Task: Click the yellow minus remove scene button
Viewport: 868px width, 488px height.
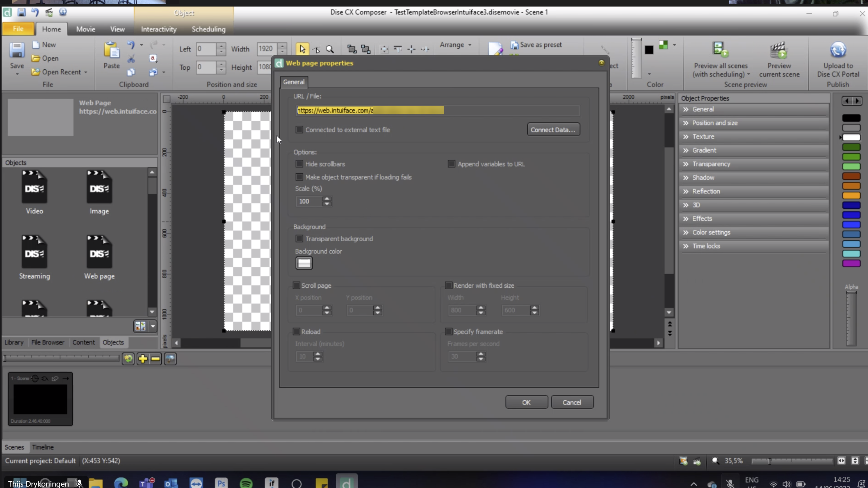Action: pyautogui.click(x=155, y=359)
